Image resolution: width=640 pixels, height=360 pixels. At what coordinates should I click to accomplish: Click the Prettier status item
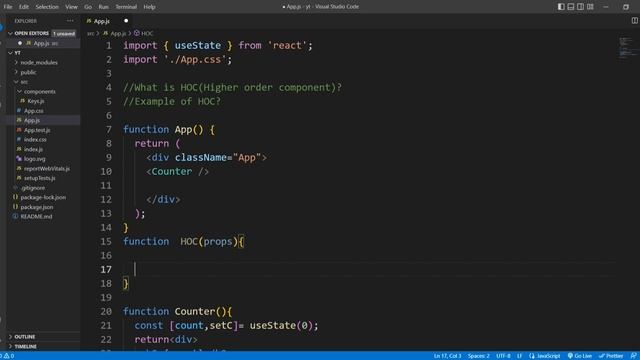(611, 356)
